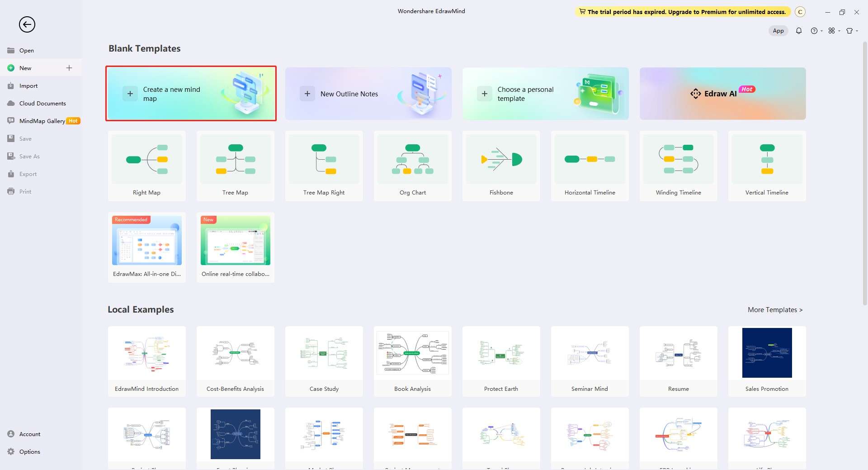Image resolution: width=868 pixels, height=470 pixels.
Task: Click the Save As icon in sidebar
Action: click(11, 156)
